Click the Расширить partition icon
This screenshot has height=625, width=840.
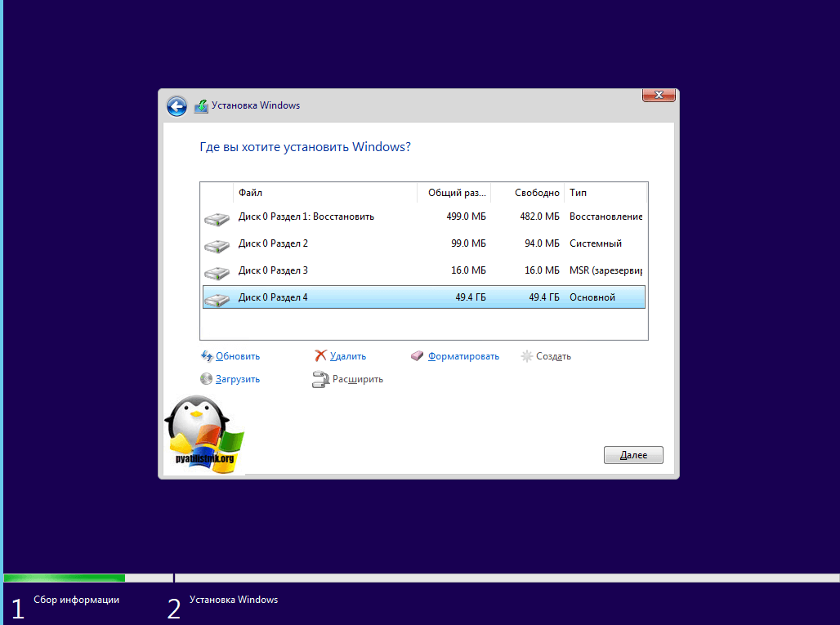320,379
